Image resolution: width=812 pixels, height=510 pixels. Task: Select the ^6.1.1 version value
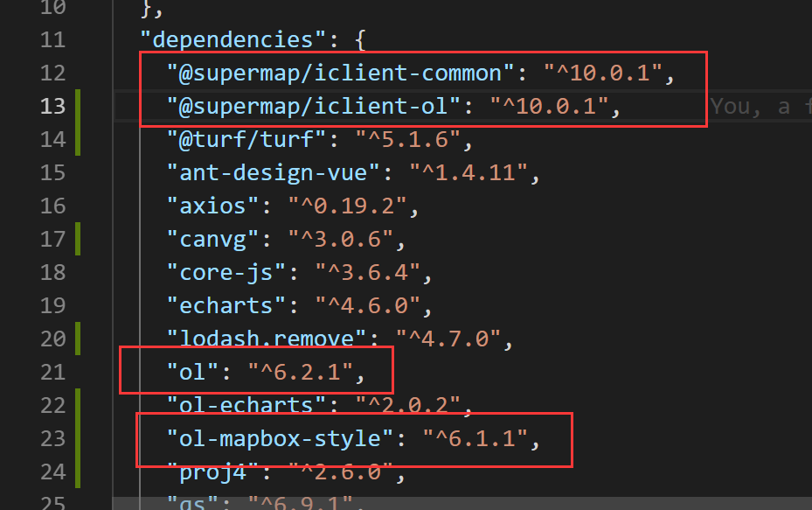tap(475, 438)
